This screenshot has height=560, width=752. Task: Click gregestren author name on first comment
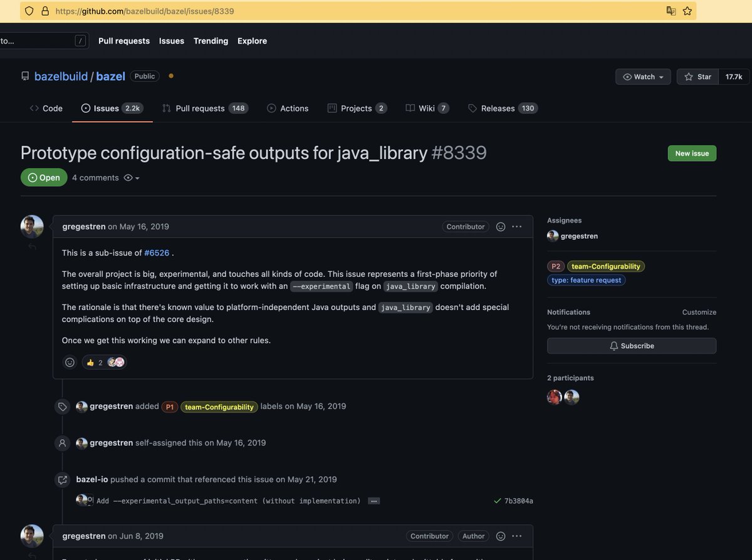(x=84, y=227)
